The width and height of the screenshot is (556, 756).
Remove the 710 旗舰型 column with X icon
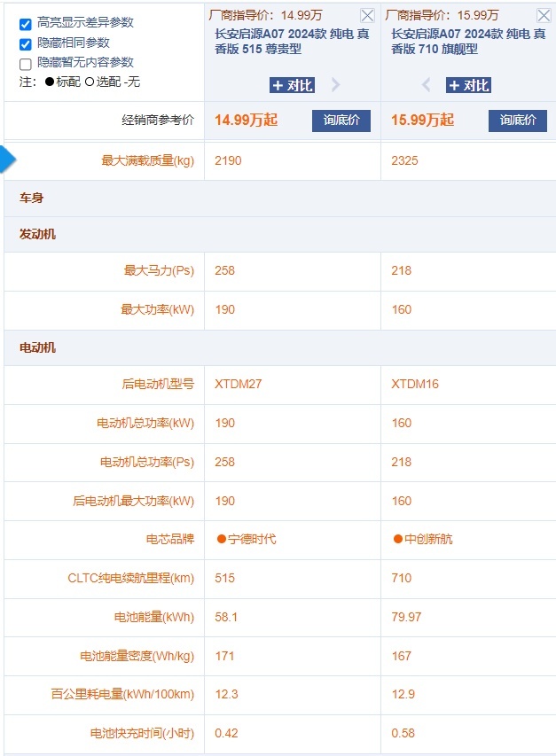point(544,15)
